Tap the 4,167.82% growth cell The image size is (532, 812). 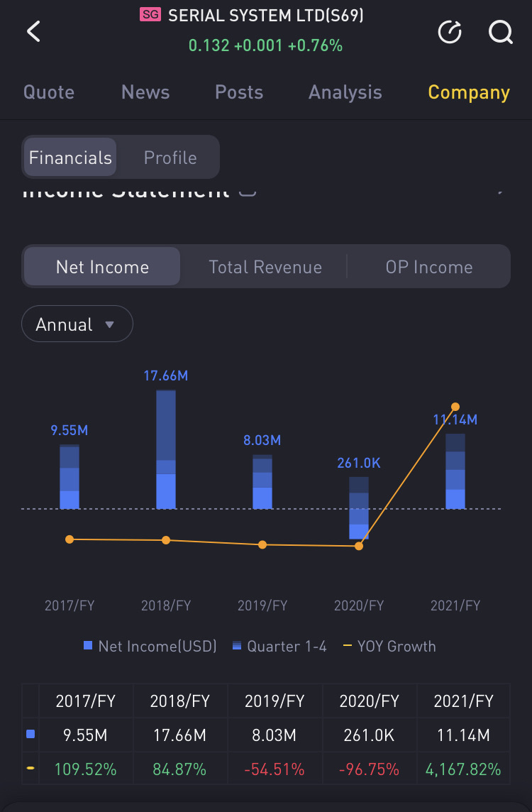tap(464, 769)
